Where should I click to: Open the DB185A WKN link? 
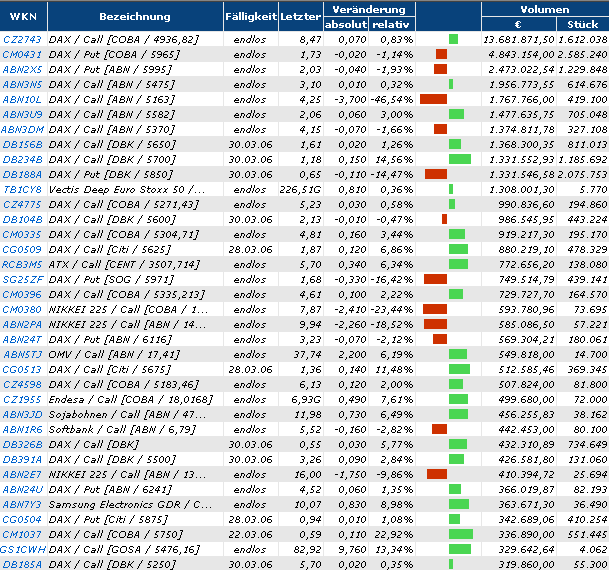(x=22, y=564)
